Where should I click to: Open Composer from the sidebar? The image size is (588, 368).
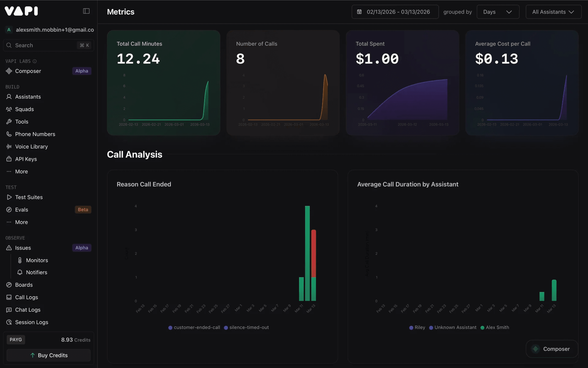pos(28,71)
